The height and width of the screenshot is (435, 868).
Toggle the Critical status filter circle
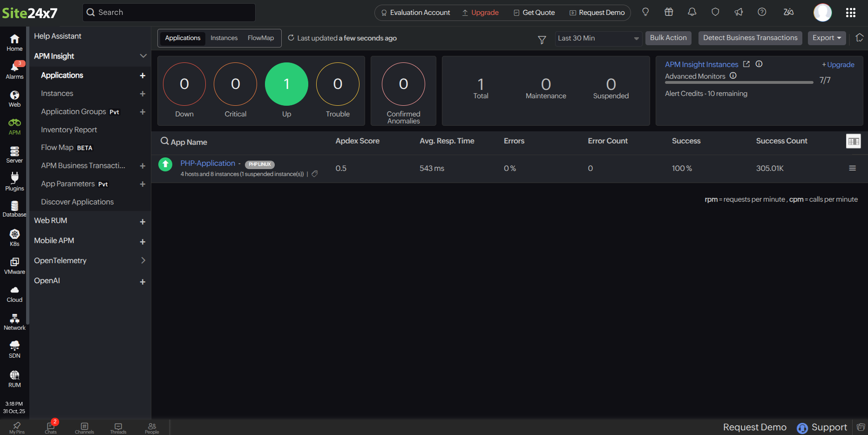(x=235, y=84)
